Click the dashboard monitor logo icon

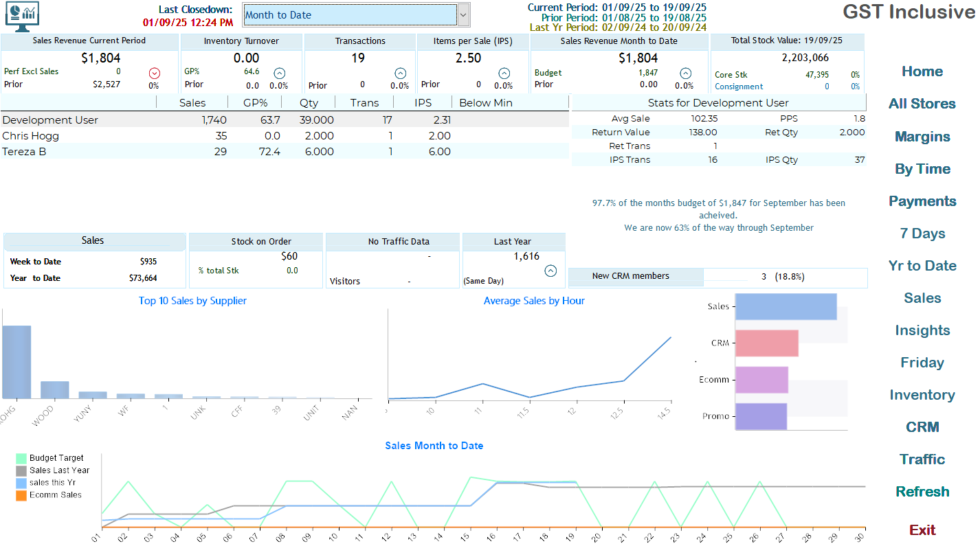point(21,15)
